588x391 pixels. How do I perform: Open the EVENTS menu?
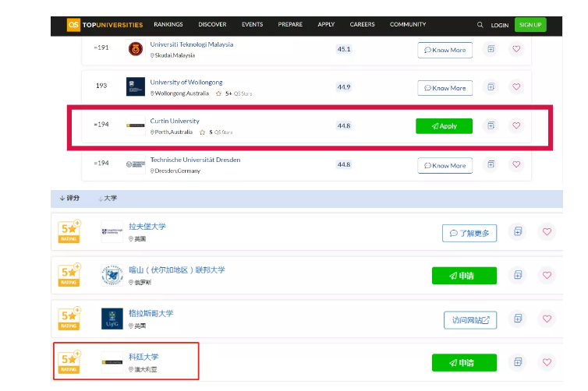(252, 24)
